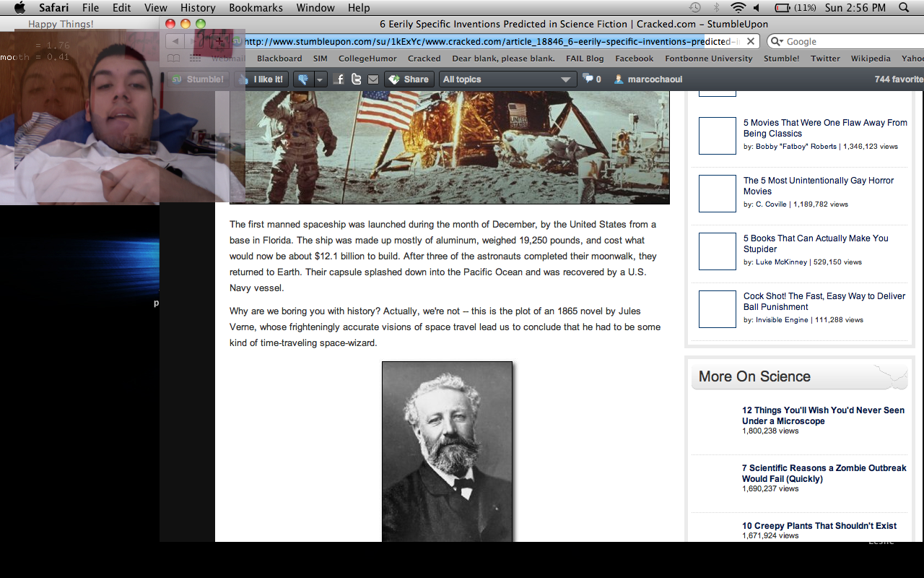Share page via Twitter icon in toolbar
Viewport: 924px width, 578px height.
[356, 79]
